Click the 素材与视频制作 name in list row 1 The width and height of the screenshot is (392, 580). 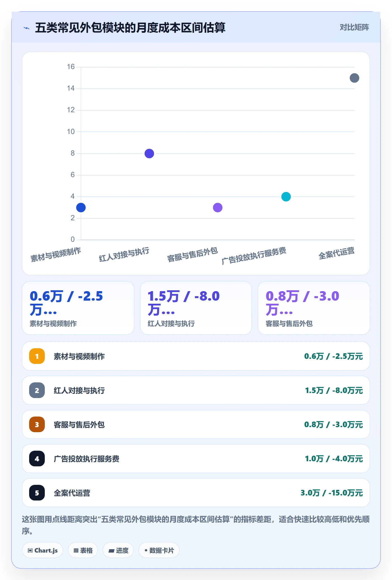(79, 356)
